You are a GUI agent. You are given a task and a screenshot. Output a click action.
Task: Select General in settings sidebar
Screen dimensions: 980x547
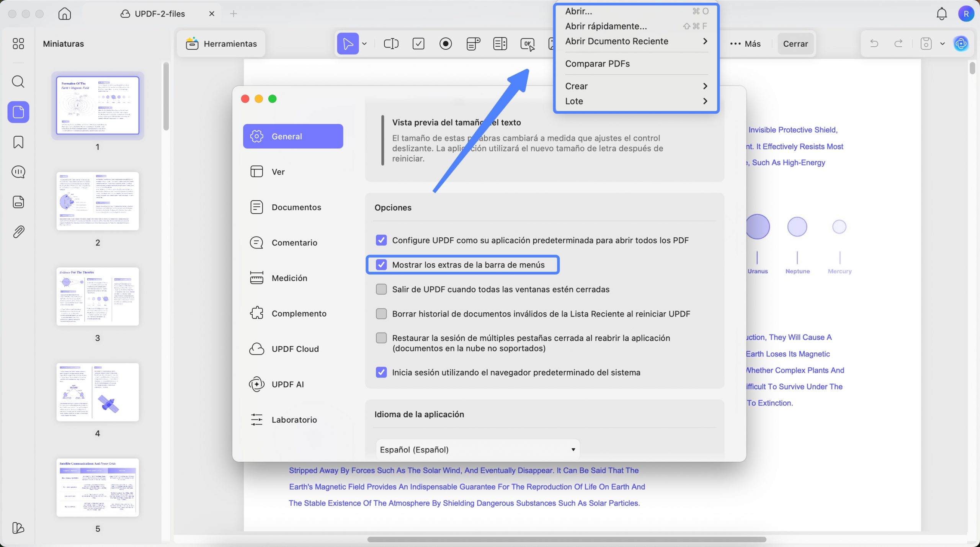293,136
